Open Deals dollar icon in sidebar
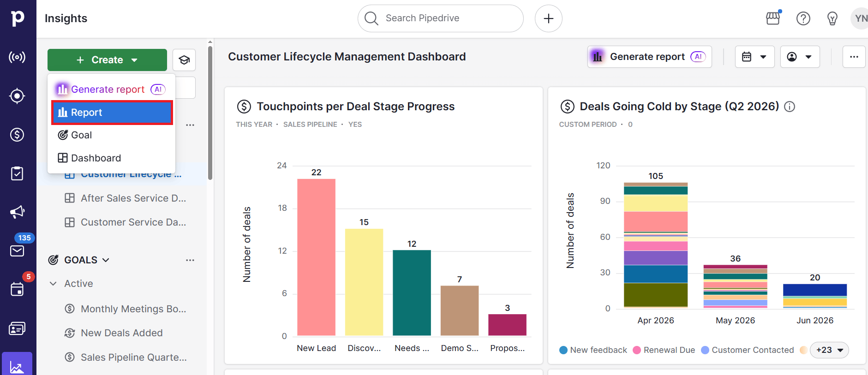Image resolution: width=868 pixels, height=375 pixels. pos(17,135)
